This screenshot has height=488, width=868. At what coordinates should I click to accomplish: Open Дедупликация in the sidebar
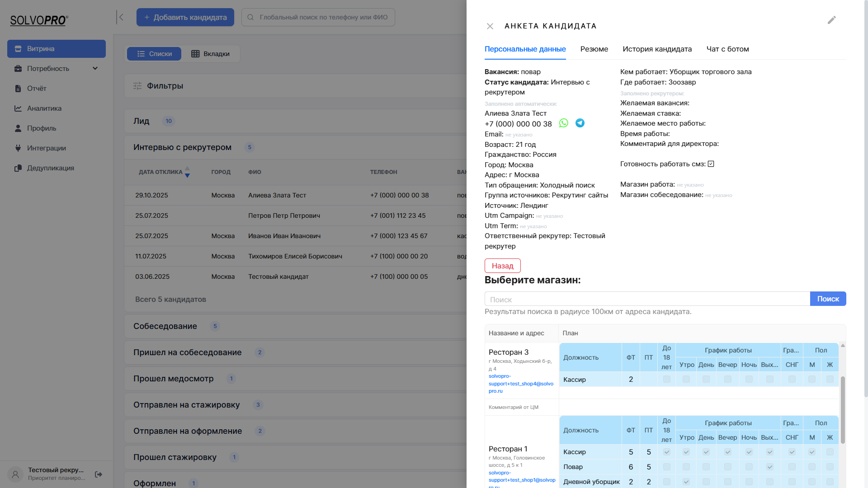(x=50, y=168)
